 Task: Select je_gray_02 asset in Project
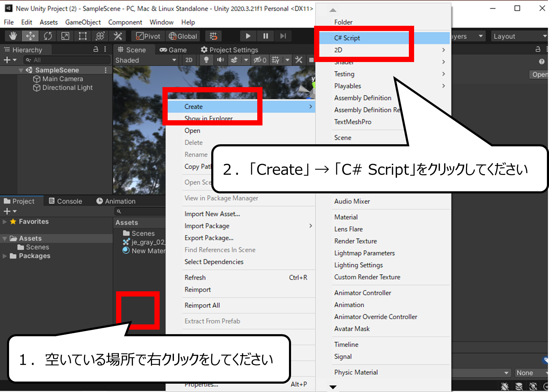(x=144, y=242)
